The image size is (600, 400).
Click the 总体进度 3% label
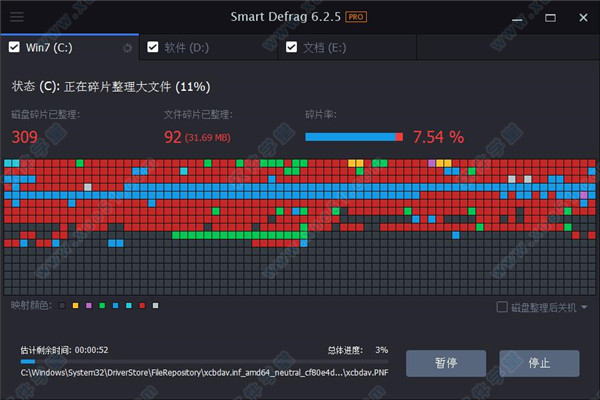tap(358, 350)
